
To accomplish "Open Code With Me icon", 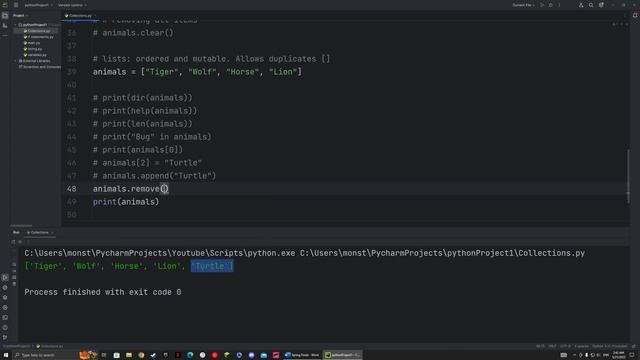I will pyautogui.click(x=581, y=5).
